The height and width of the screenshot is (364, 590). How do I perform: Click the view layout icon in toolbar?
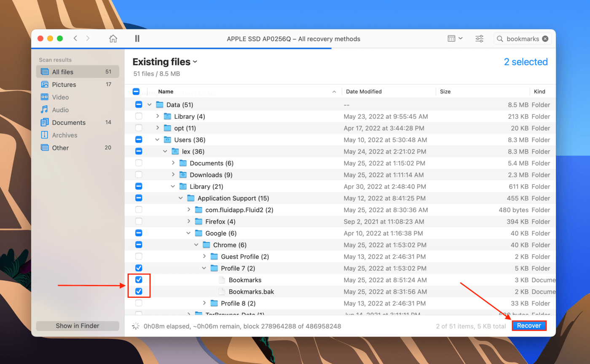[452, 38]
